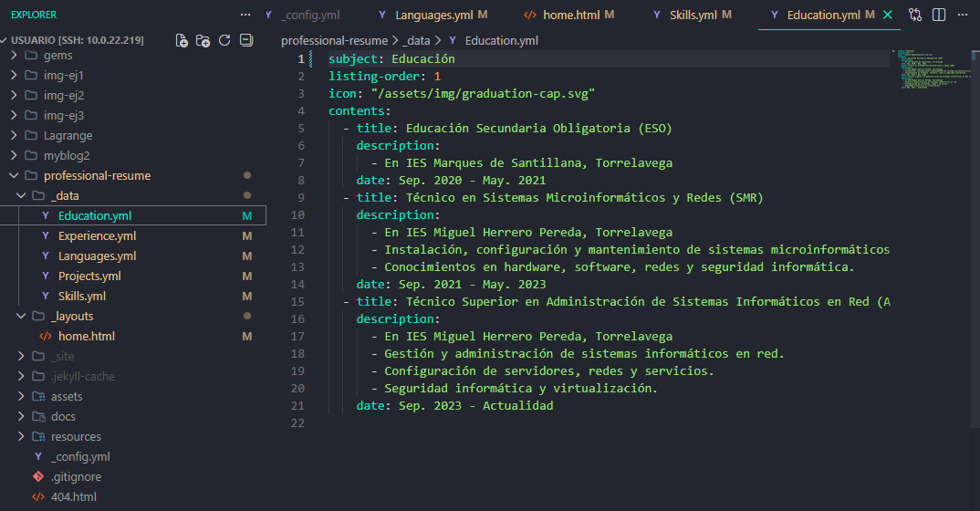
Task: Collapse the _layouts folder
Action: [x=22, y=316]
